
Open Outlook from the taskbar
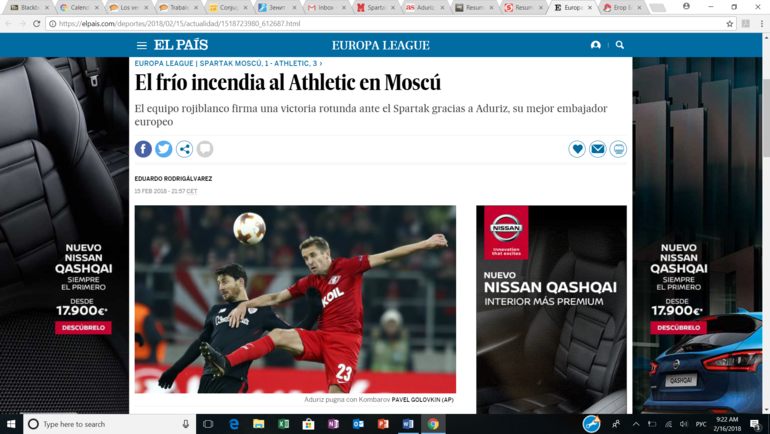click(358, 424)
